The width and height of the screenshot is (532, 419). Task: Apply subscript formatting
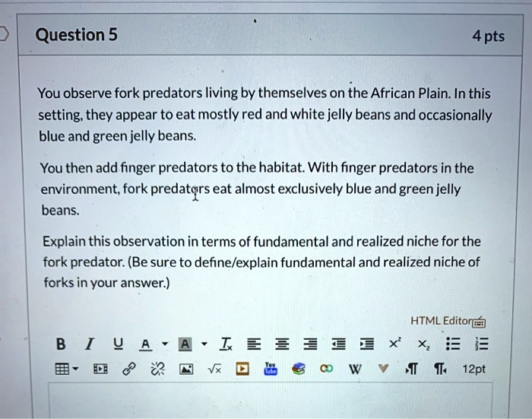[x=423, y=345]
